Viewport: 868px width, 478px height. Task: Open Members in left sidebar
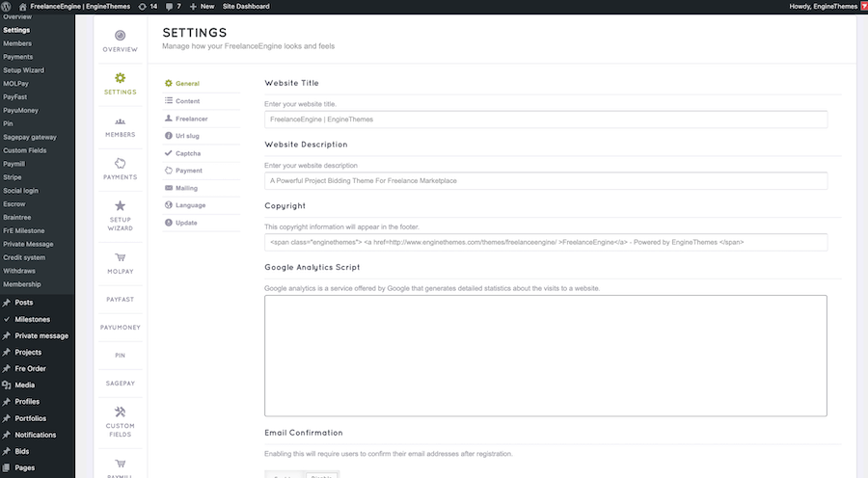pos(17,43)
